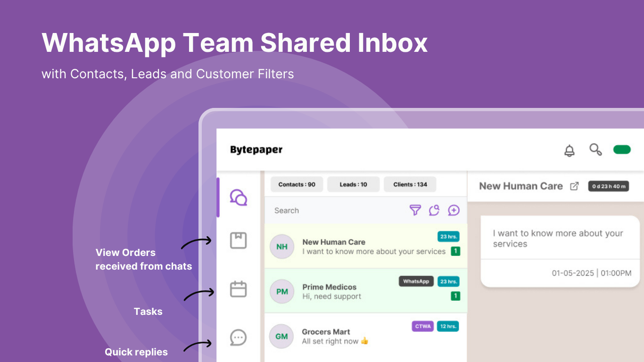Open the chats inbox sidebar icon
The height and width of the screenshot is (362, 644).
[239, 197]
